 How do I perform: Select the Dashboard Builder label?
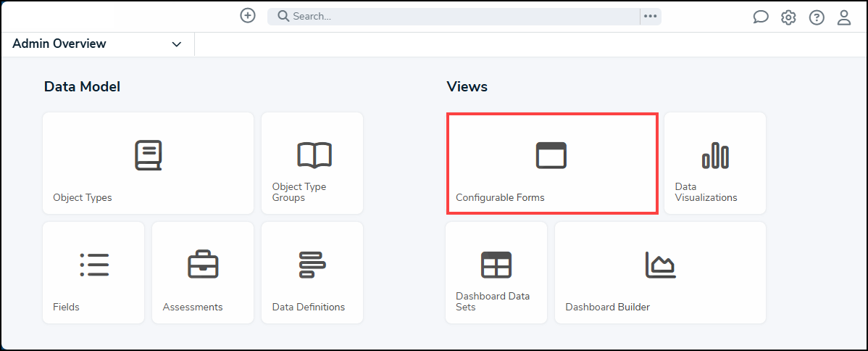[x=607, y=307]
